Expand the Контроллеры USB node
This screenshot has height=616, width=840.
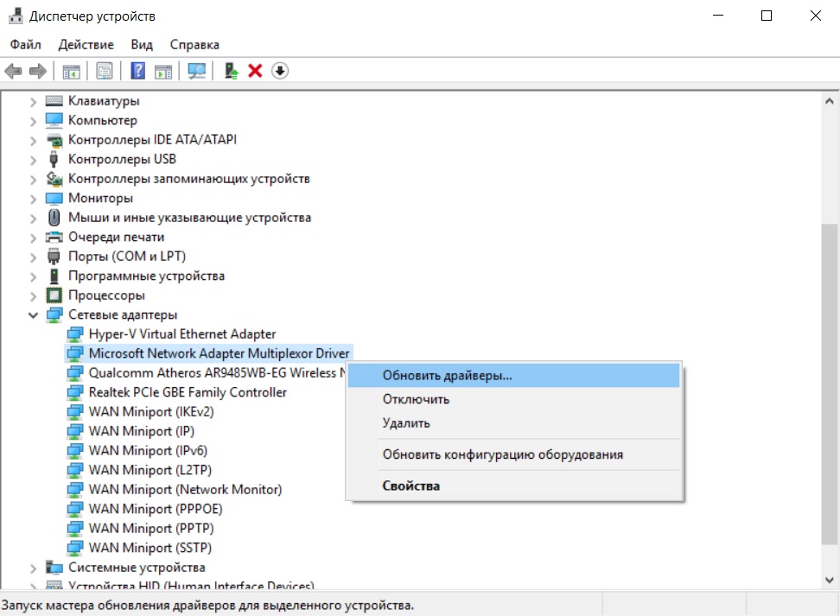click(33, 160)
